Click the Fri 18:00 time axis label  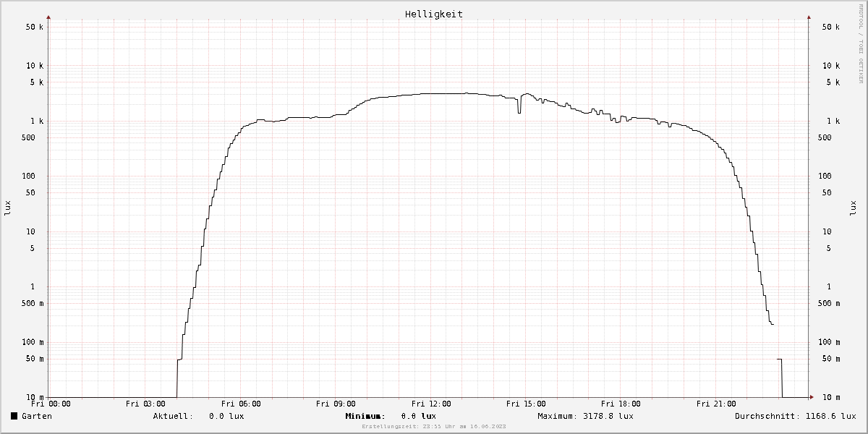[621, 404]
